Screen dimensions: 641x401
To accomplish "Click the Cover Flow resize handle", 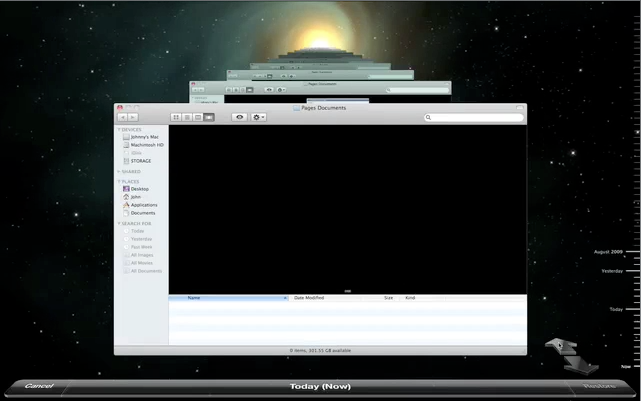I will [347, 291].
